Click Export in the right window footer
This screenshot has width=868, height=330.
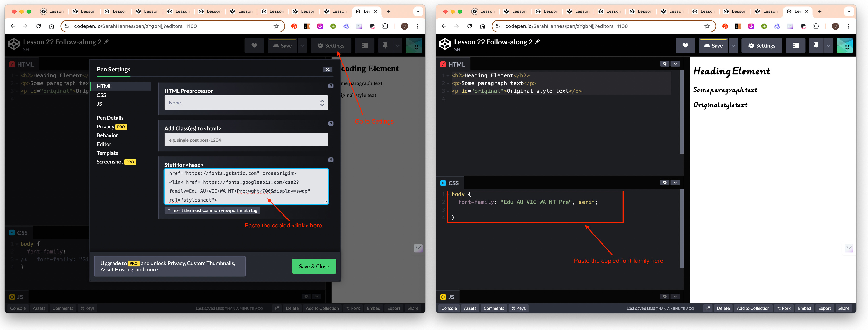point(824,308)
